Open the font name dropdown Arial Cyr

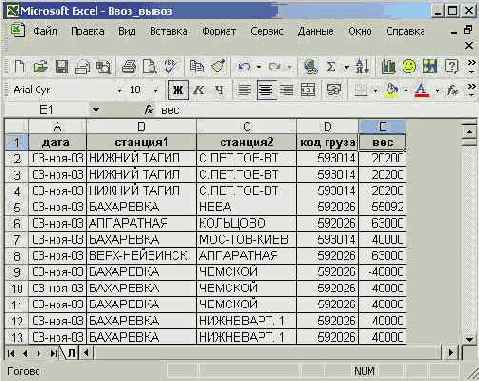(x=119, y=91)
